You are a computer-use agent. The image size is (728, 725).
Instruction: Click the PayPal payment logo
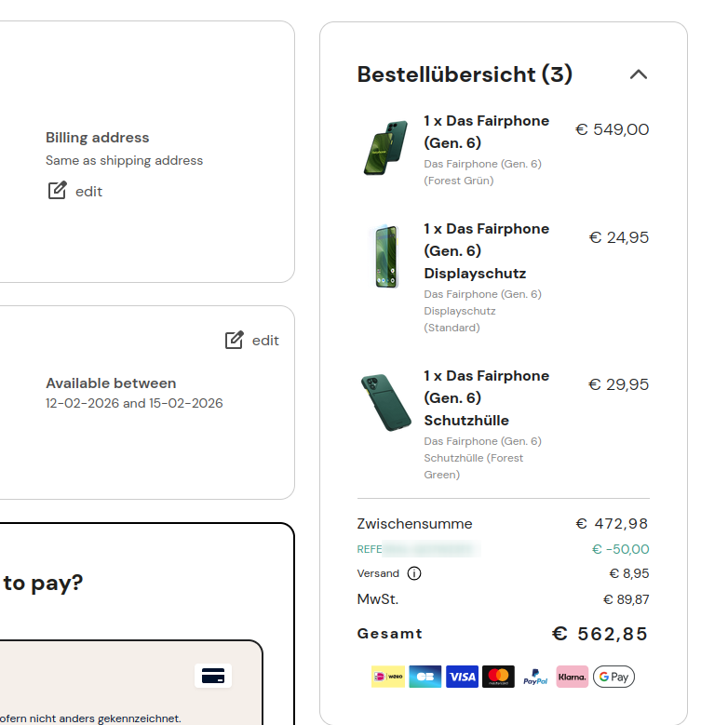click(535, 677)
